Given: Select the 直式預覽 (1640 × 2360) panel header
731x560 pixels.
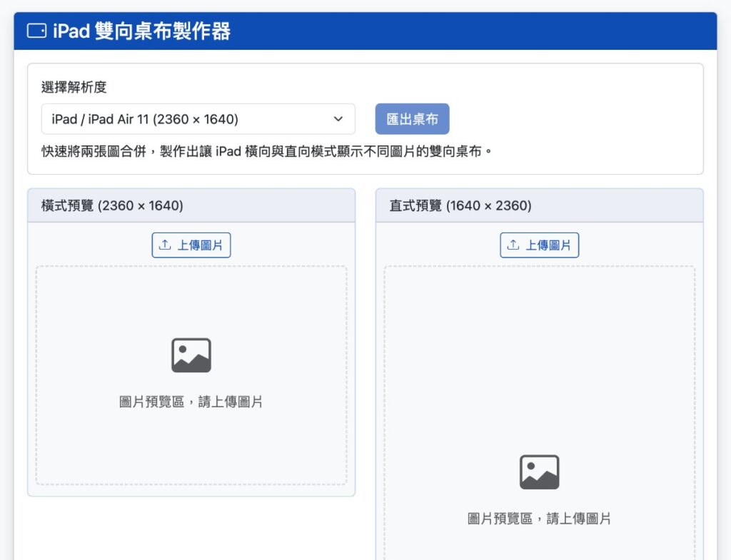Looking at the screenshot, I should (539, 205).
